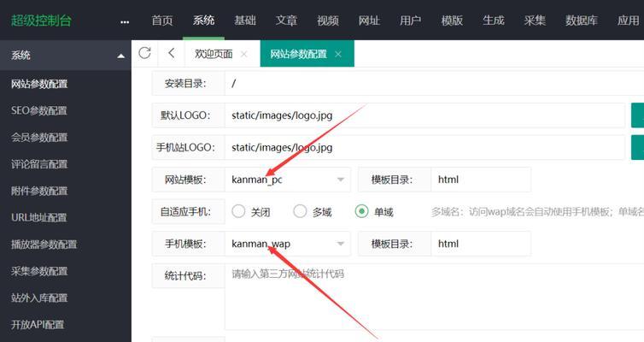
Task: Open 模版 in the top navigation
Action: [x=452, y=21]
